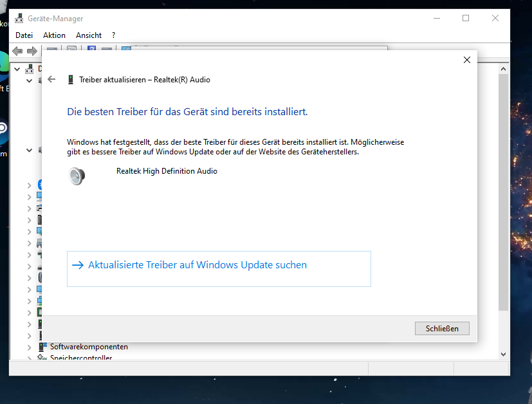The width and height of the screenshot is (532, 404).
Task: Close the Geräte-Manager window
Action: (x=495, y=18)
